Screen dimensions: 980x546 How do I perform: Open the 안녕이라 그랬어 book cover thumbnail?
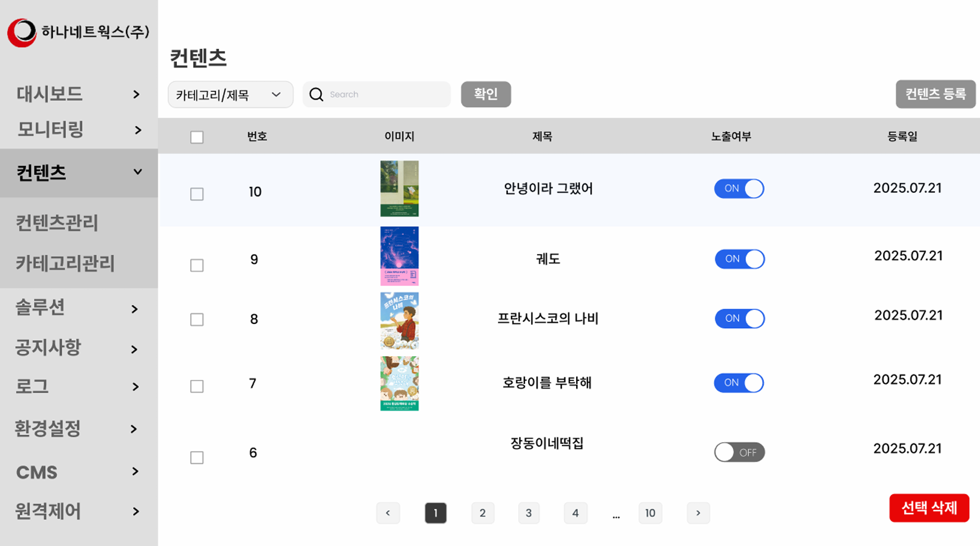[399, 189]
